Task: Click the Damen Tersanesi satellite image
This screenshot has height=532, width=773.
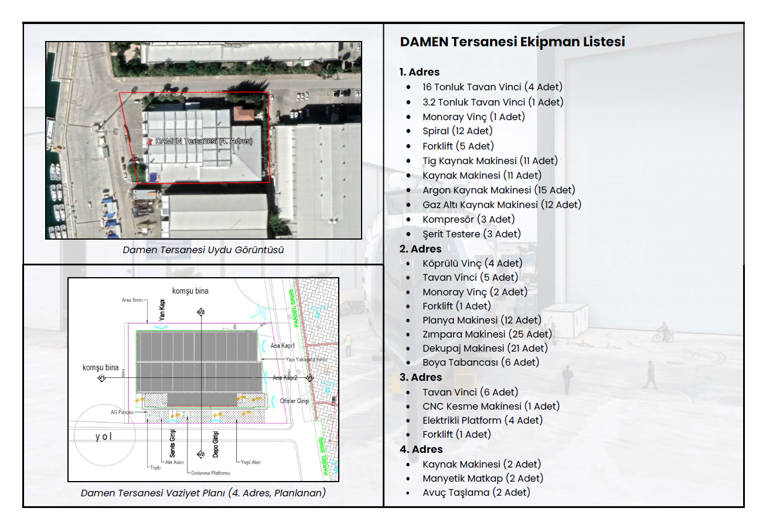Action: (x=203, y=140)
